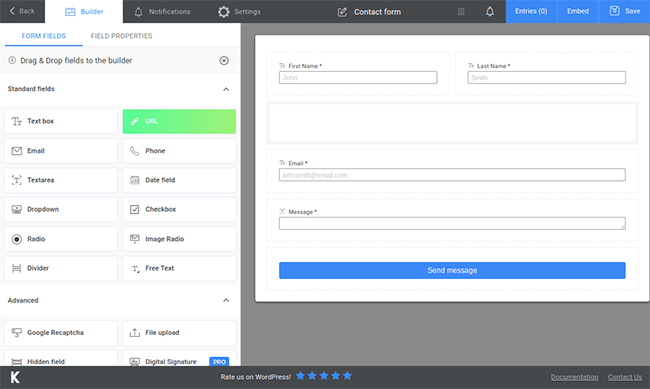This screenshot has height=389, width=650.
Task: Click the PRO badge on Digital Signature
Action: tap(219, 362)
